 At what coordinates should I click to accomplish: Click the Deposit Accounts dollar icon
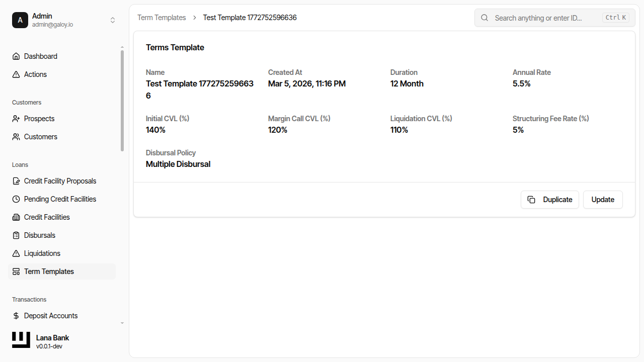(16, 316)
